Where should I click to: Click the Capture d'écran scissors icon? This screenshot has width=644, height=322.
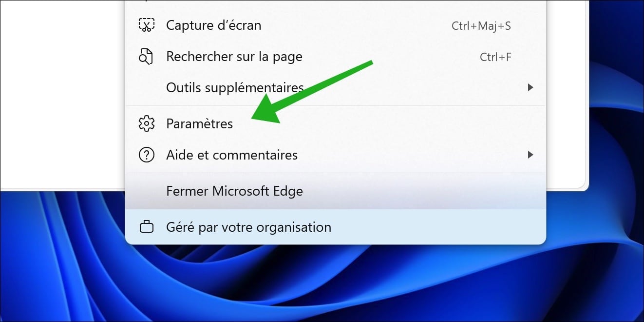146,25
